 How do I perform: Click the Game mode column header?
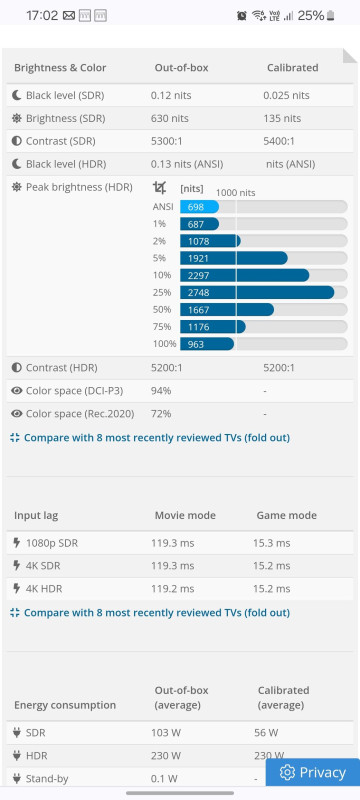click(x=287, y=515)
